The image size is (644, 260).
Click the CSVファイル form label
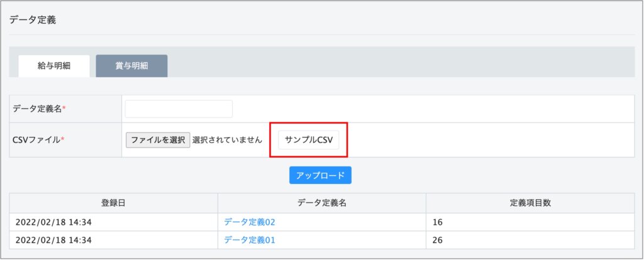point(35,140)
